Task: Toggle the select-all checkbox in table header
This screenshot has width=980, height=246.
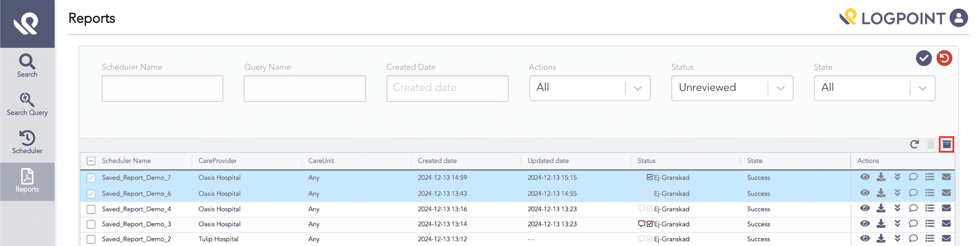Action: [91, 161]
